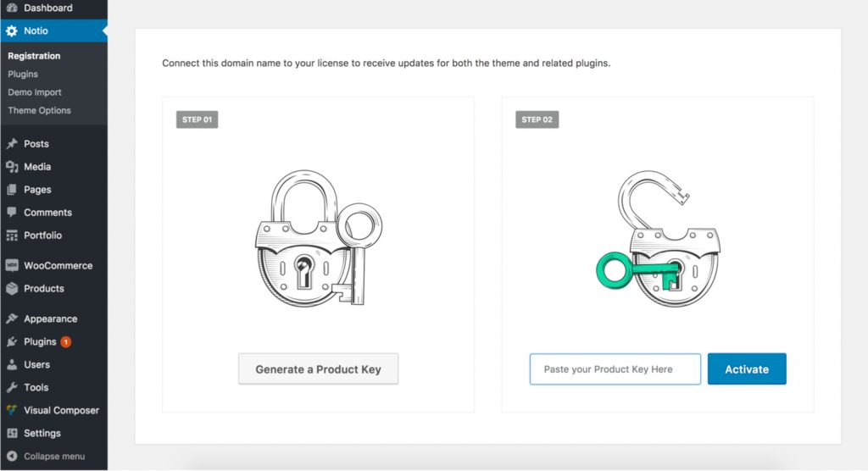This screenshot has width=868, height=471.
Task: Click the Media library icon
Action: coord(12,167)
